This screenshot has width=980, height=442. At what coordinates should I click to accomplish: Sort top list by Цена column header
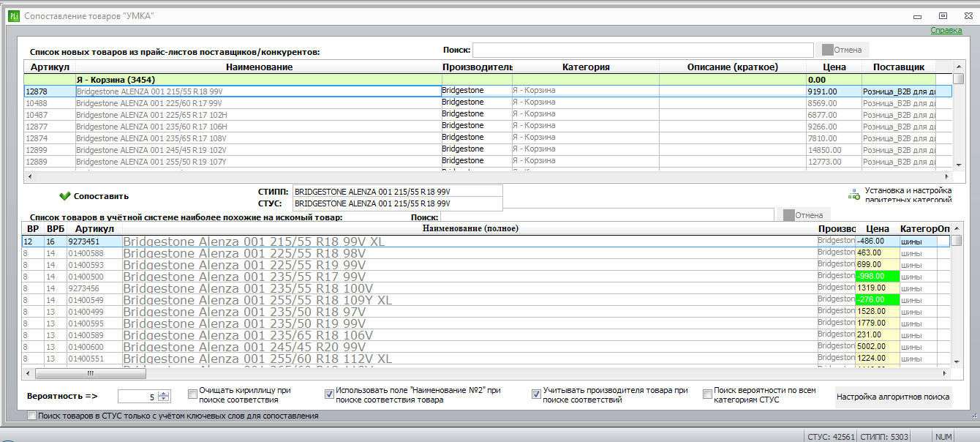pos(834,67)
